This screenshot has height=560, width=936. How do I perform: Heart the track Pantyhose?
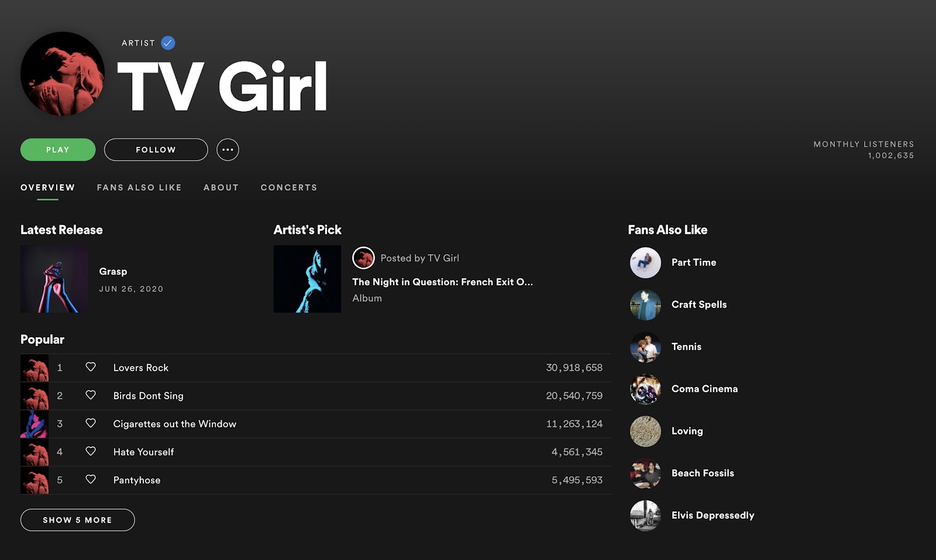point(91,479)
